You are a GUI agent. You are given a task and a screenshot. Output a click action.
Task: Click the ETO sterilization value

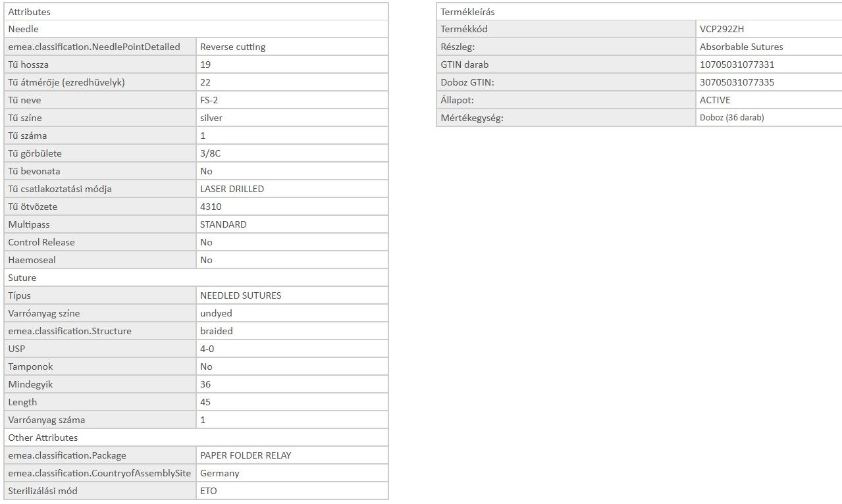coord(208,491)
